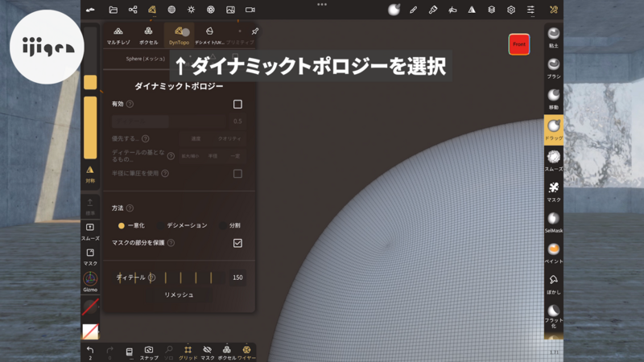Toggle 対称 symmetry in left bar

pos(90,174)
